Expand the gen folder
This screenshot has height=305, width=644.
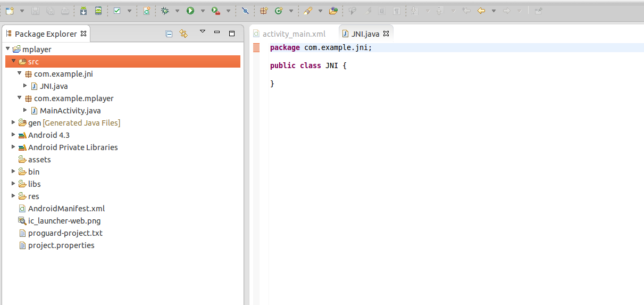[x=13, y=122]
